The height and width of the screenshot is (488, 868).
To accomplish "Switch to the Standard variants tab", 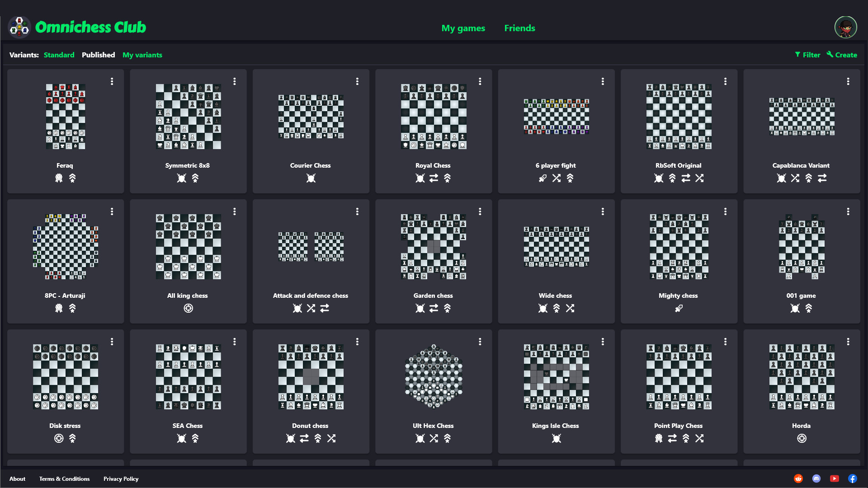I will [x=58, y=55].
